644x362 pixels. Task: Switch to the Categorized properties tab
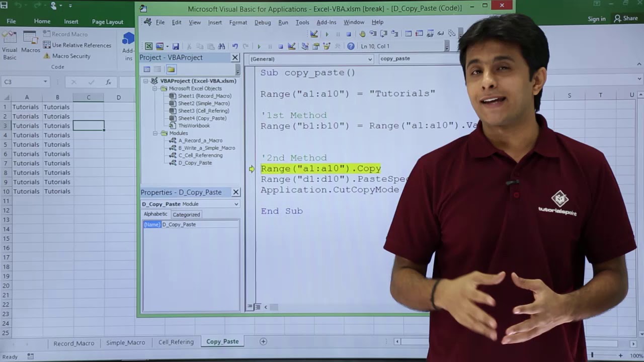pos(187,214)
